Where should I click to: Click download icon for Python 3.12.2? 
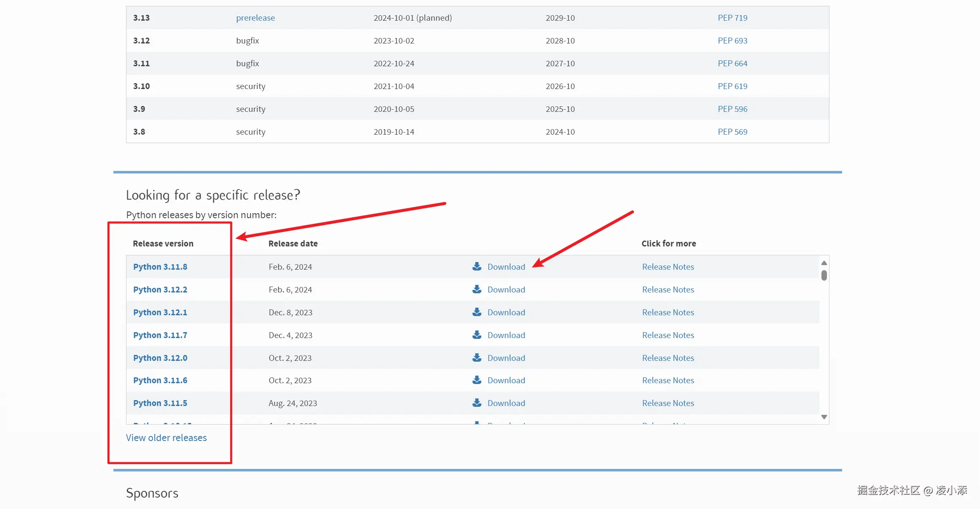(477, 289)
